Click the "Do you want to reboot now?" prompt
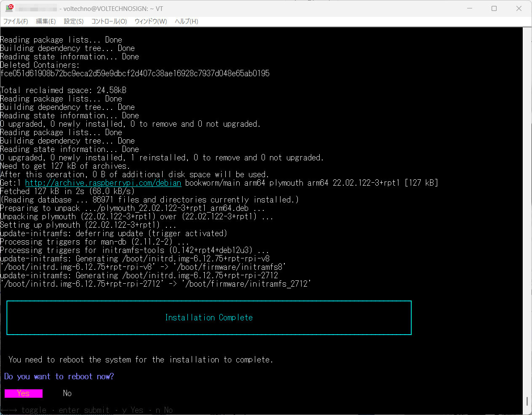 click(59, 377)
